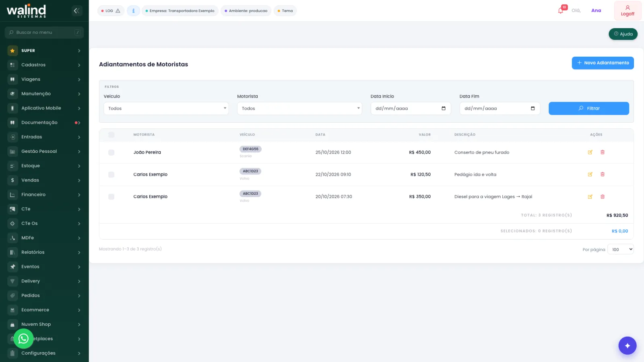
Task: Expand the Manutenção menu chevron
Action: (x=79, y=94)
